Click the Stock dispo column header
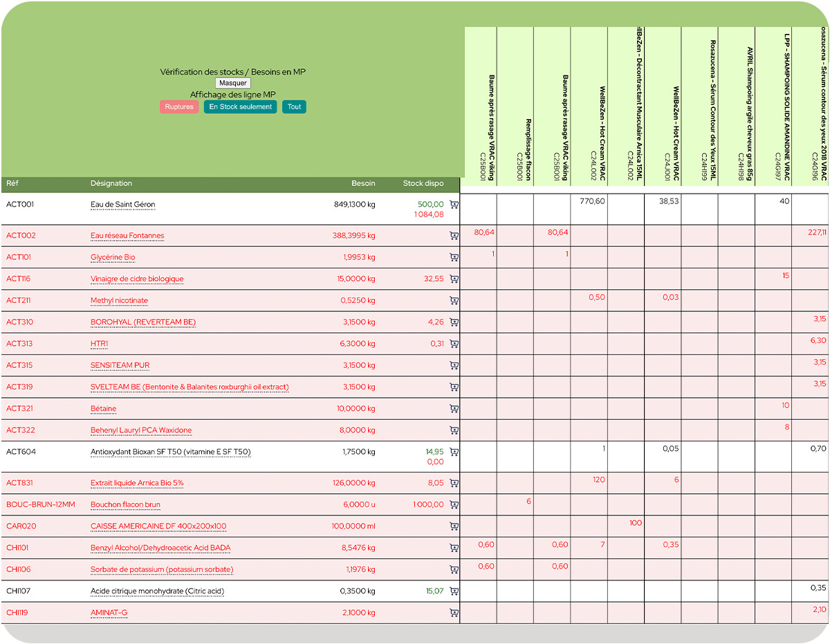 pyautogui.click(x=423, y=183)
